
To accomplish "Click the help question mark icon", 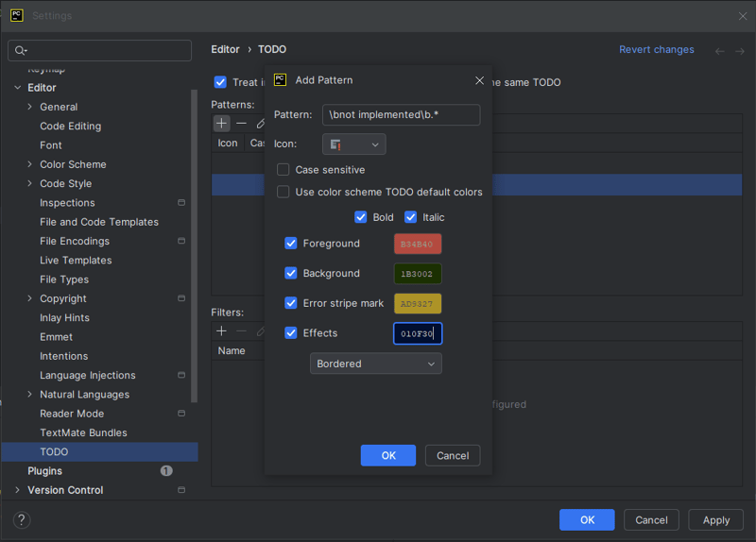I will (21, 520).
